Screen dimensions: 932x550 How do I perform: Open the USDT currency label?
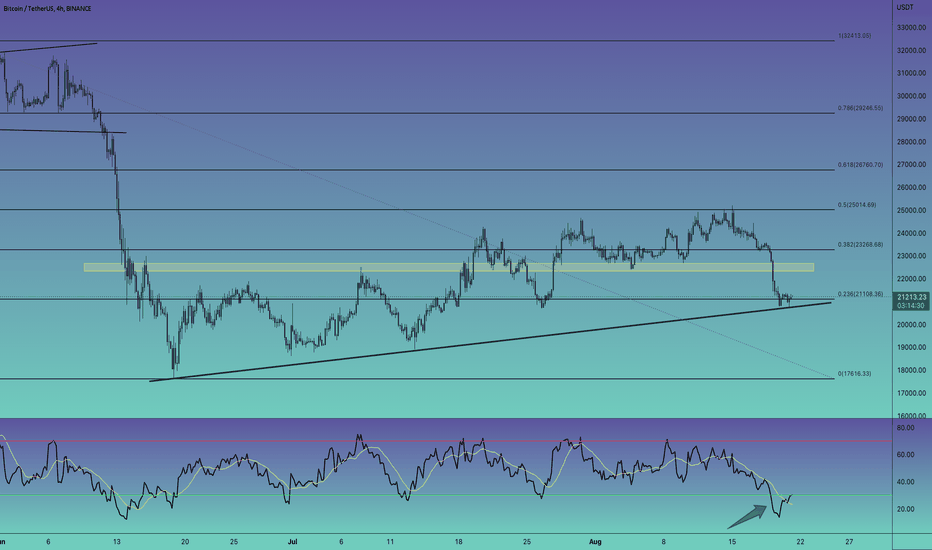pos(905,7)
